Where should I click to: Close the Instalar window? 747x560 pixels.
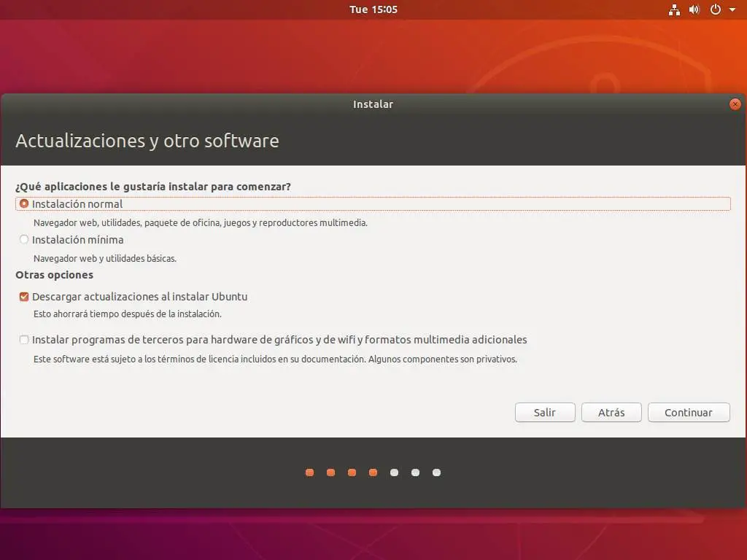pos(735,104)
